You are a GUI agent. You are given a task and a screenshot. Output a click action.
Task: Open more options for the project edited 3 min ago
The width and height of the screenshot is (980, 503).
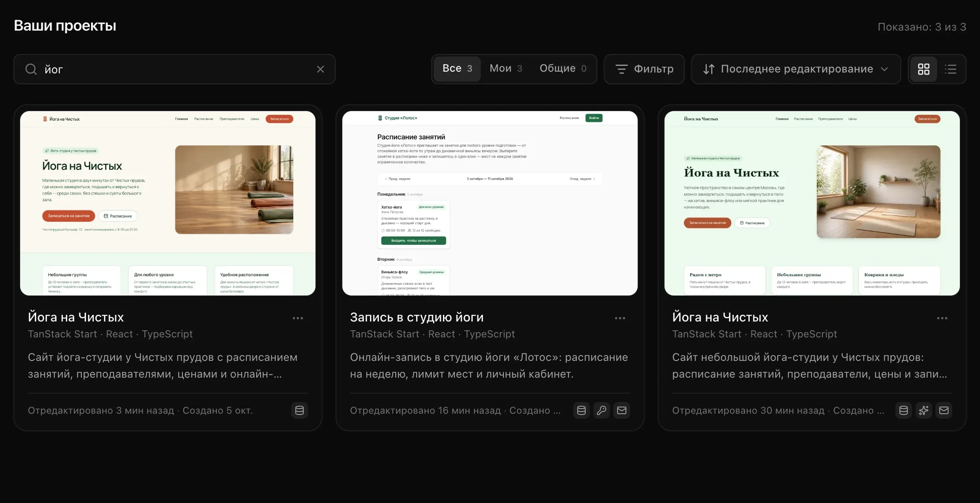point(298,318)
